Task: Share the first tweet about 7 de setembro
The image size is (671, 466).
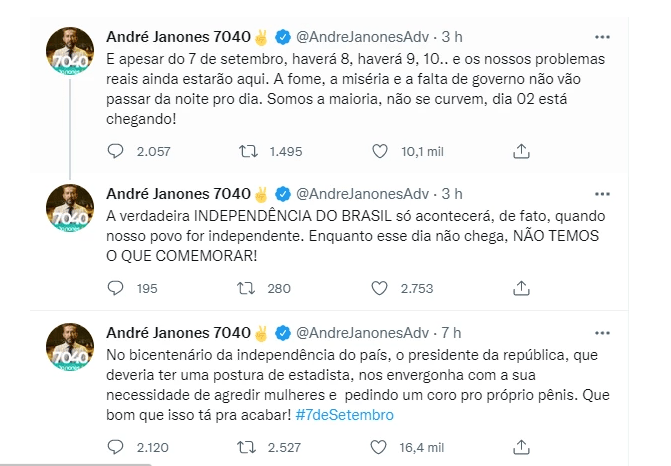Action: (521, 151)
